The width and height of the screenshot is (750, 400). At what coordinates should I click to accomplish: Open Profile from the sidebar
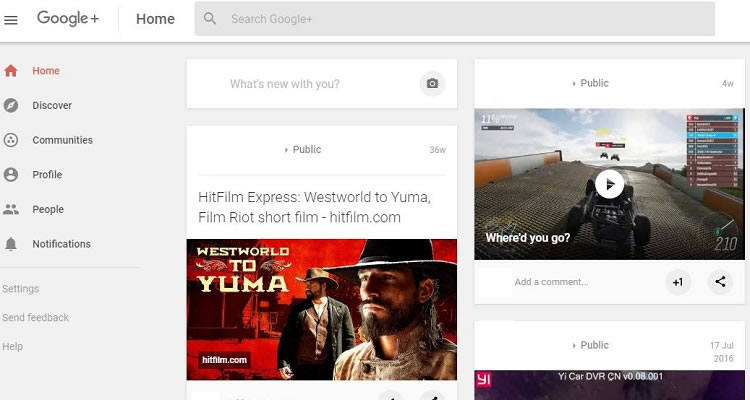click(47, 175)
